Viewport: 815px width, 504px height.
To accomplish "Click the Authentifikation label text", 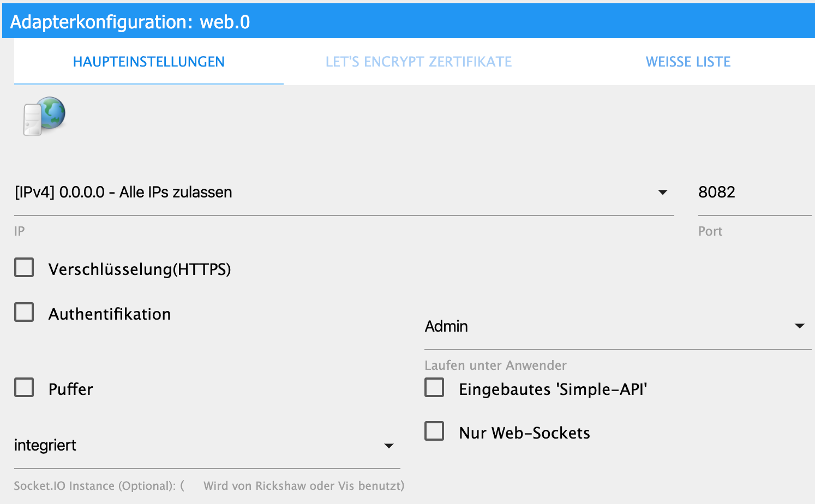I will (110, 314).
